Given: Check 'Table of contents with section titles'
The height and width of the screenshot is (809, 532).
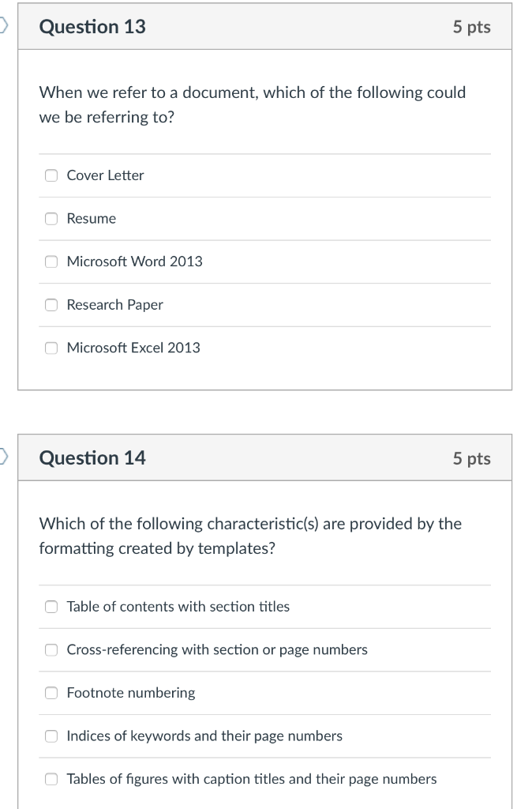Looking at the screenshot, I should click(51, 606).
